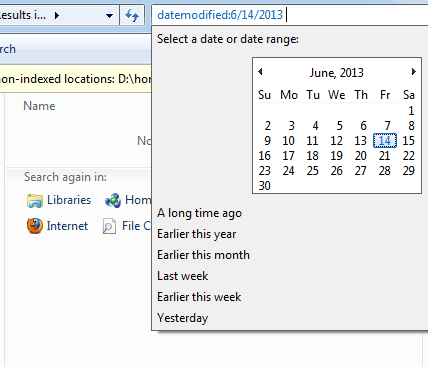Choose June 18 in date picker
Screen dimensions: 428x367
tap(312, 156)
